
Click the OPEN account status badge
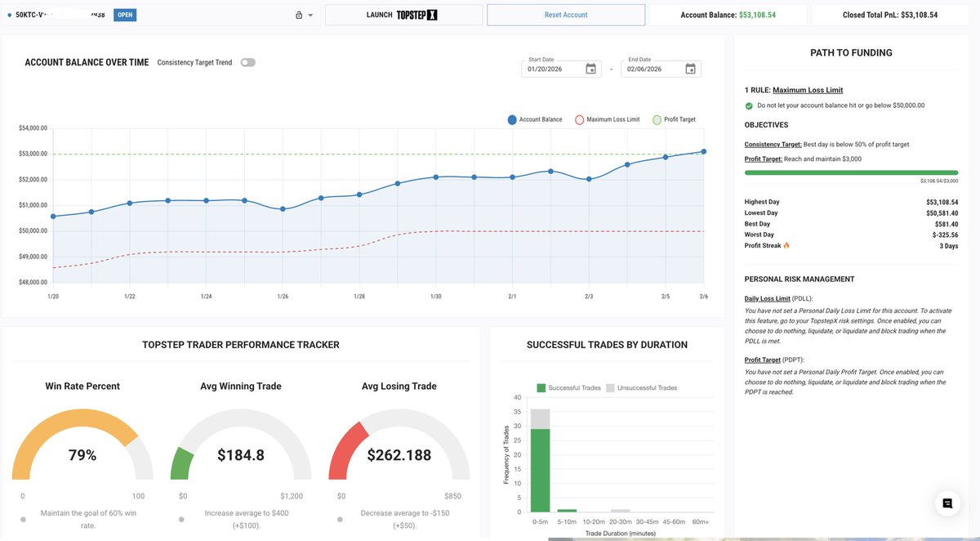point(125,15)
